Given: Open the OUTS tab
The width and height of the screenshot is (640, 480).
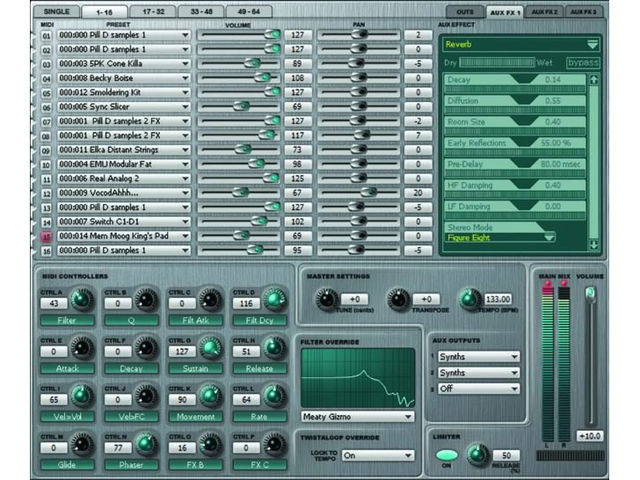Looking at the screenshot, I should 465,12.
